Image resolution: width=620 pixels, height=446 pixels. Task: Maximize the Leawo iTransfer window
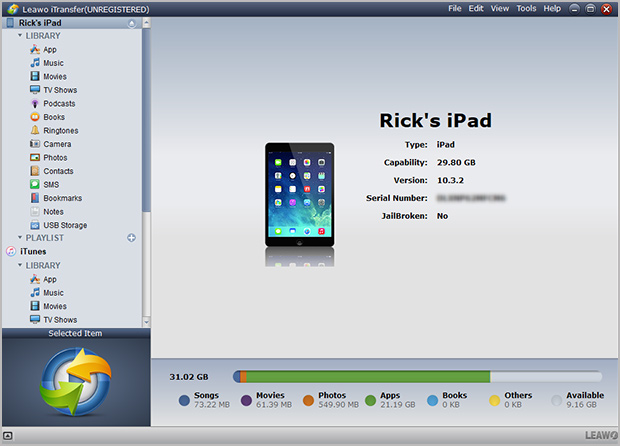tap(590, 9)
